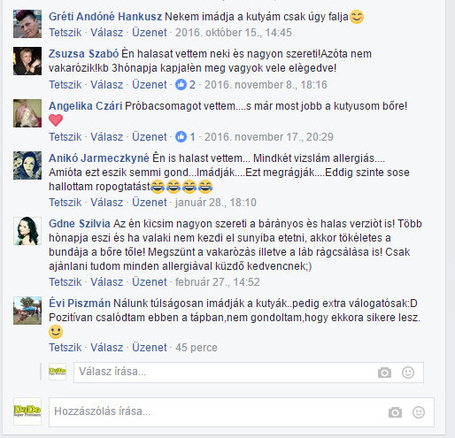Viewport: 455px width, 438px height.
Task: Open Gréti Andóné Hankusz's profile picture
Action: click(27, 24)
